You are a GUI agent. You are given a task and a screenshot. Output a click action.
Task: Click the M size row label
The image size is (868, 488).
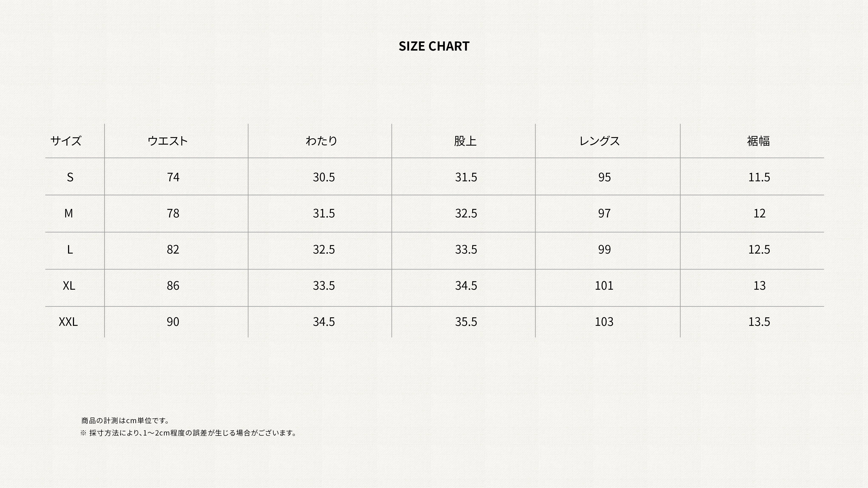click(69, 213)
